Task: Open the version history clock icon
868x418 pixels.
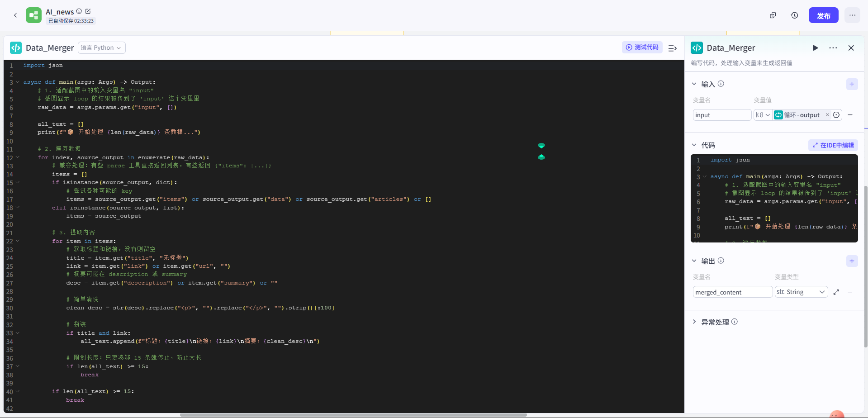Action: point(795,15)
